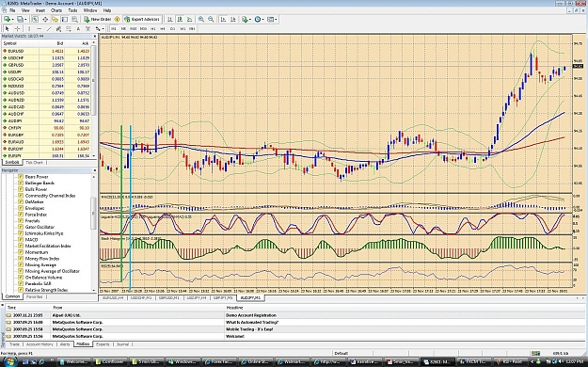Toggle the Auto Scroll chart button
588x367 pixels.
223,19
